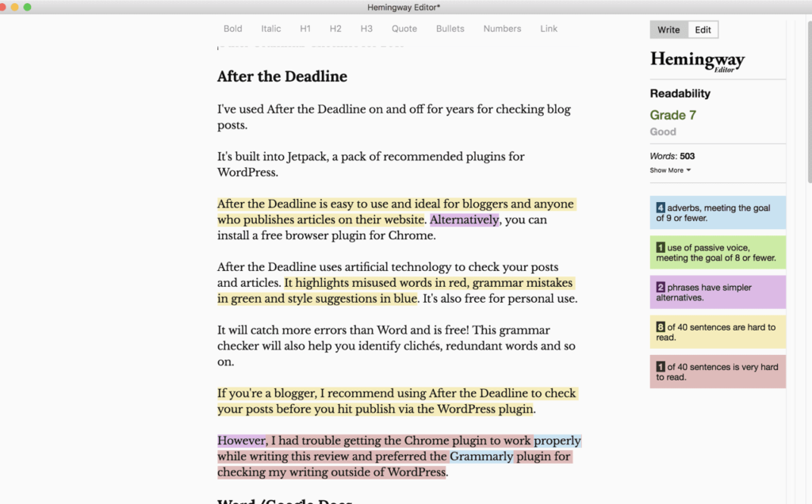
Task: Click the Hemingway Editor logo
Action: pyautogui.click(x=698, y=61)
